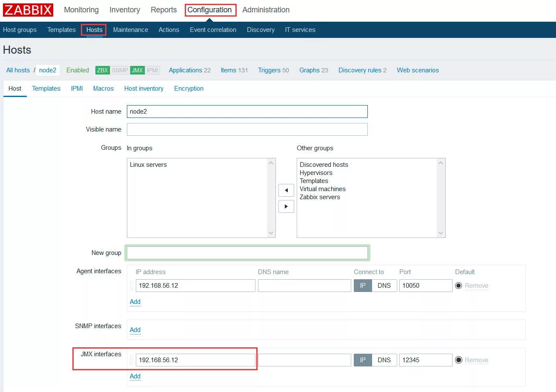
Task: Open Web scenarios link
Action: (x=418, y=70)
